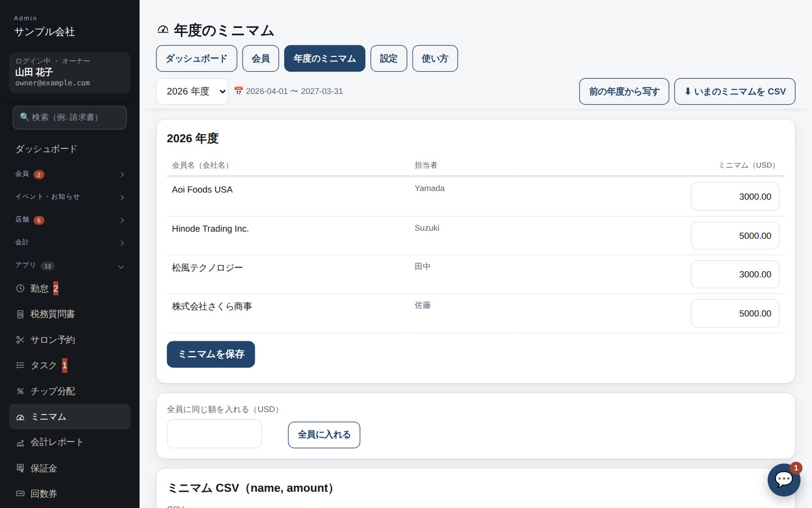The image size is (812, 508).
Task: Click the sidebar 検索 search field
Action: (70, 117)
